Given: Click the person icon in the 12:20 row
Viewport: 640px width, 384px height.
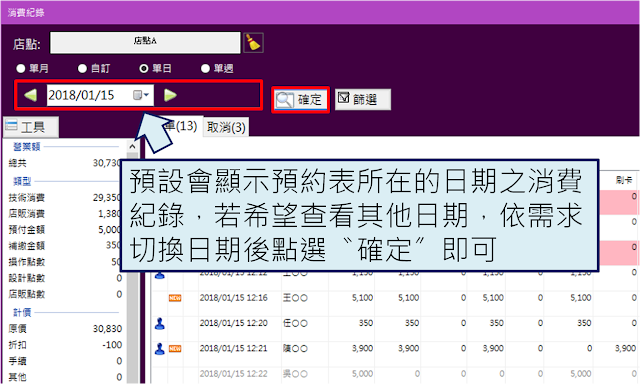Looking at the screenshot, I should (160, 324).
